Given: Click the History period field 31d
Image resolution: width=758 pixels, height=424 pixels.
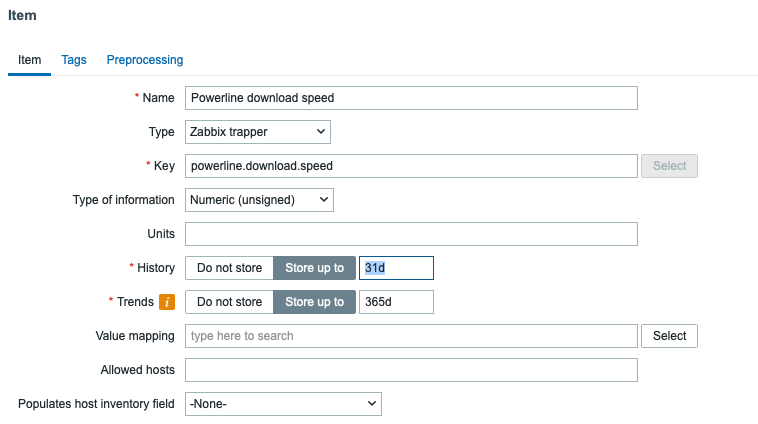Looking at the screenshot, I should pos(396,268).
